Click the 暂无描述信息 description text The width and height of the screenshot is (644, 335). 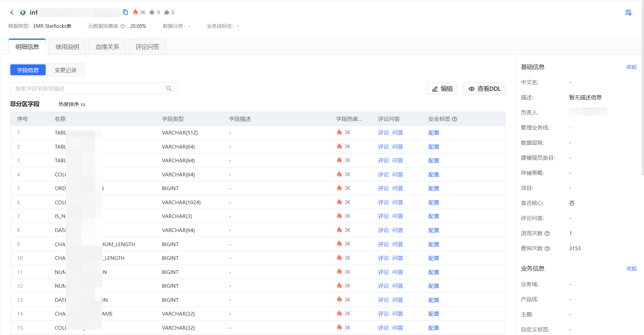coord(585,98)
